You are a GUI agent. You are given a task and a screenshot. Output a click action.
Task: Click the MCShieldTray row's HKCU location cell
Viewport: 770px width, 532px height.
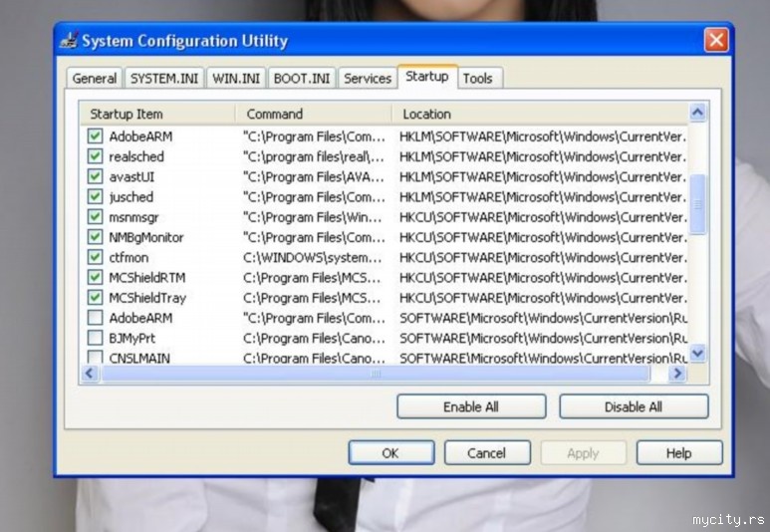[x=543, y=298]
